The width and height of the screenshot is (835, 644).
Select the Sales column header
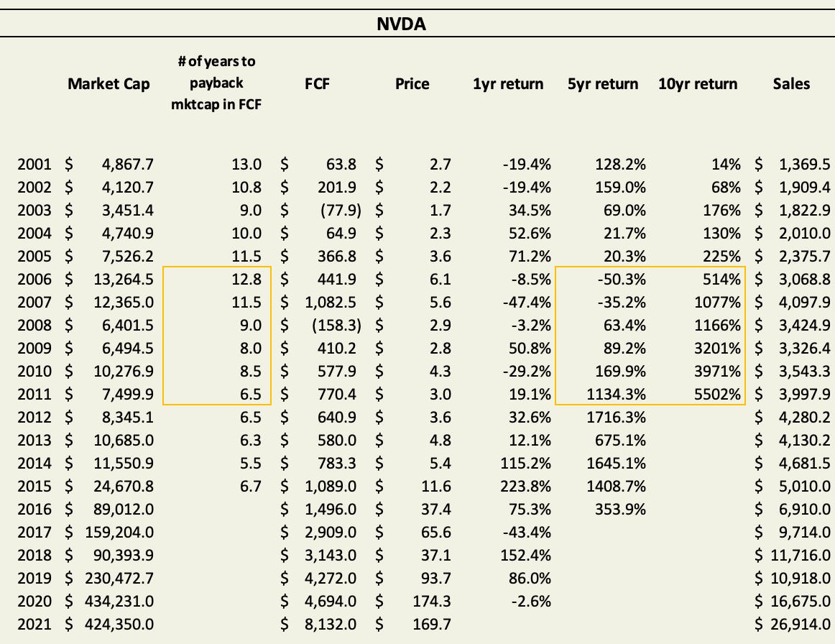(791, 83)
